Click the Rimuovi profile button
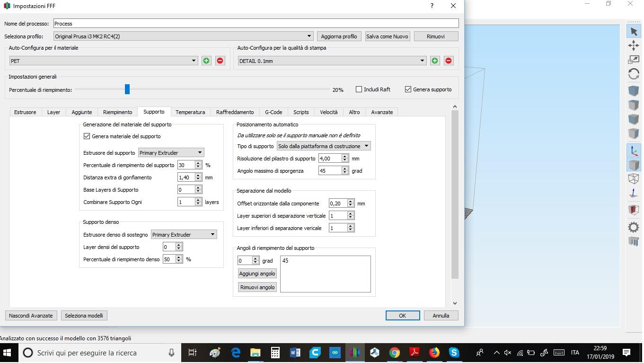 436,36
